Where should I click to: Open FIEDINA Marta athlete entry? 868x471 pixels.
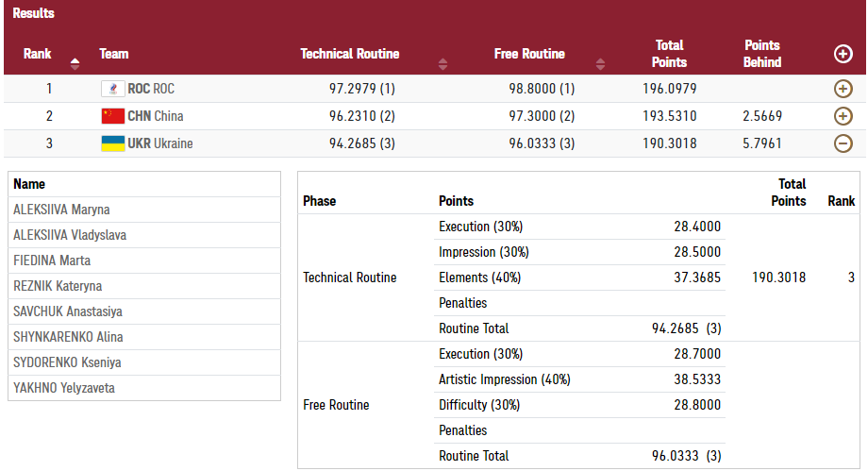coord(52,261)
